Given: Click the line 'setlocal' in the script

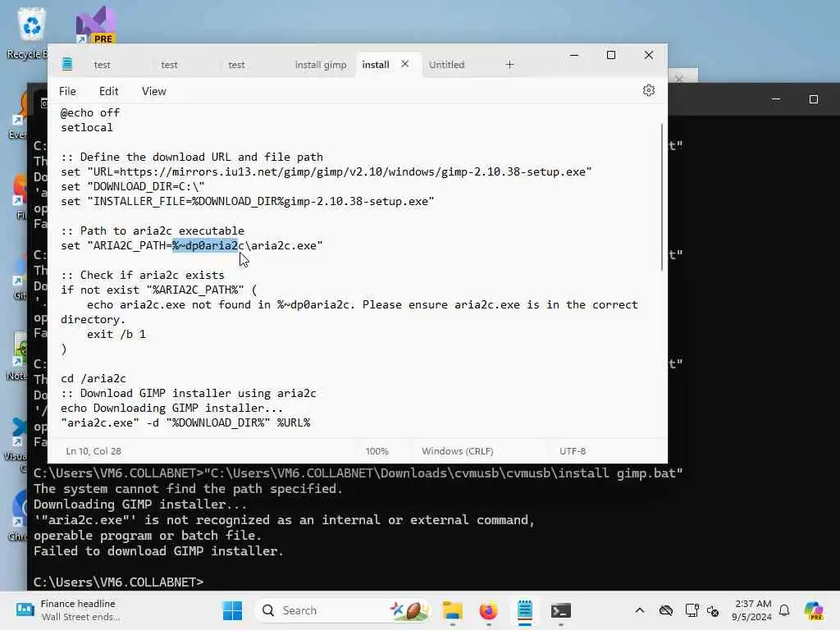Looking at the screenshot, I should (x=87, y=127).
